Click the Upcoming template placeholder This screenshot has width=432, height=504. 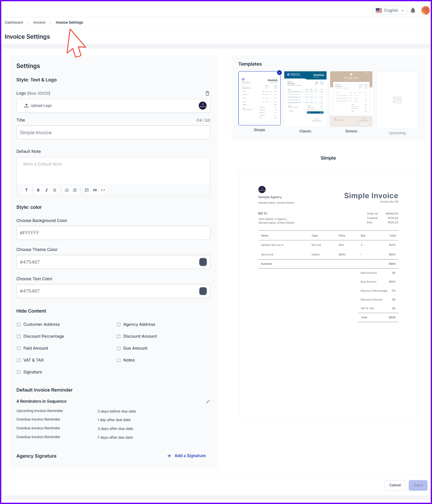pyautogui.click(x=397, y=100)
